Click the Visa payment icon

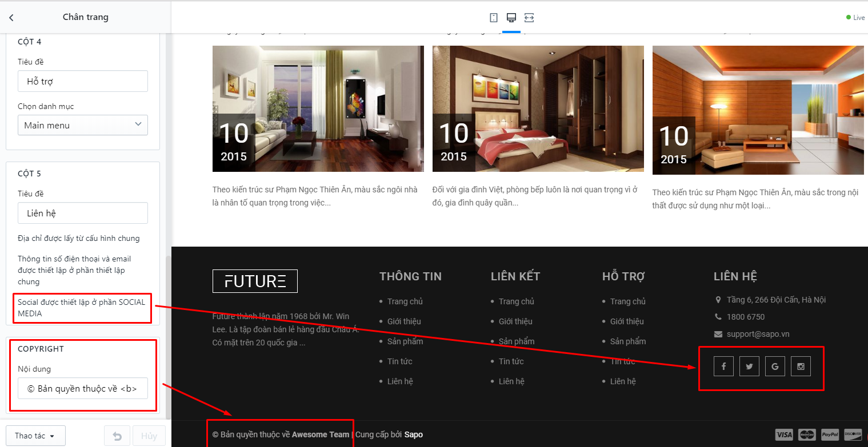(784, 435)
